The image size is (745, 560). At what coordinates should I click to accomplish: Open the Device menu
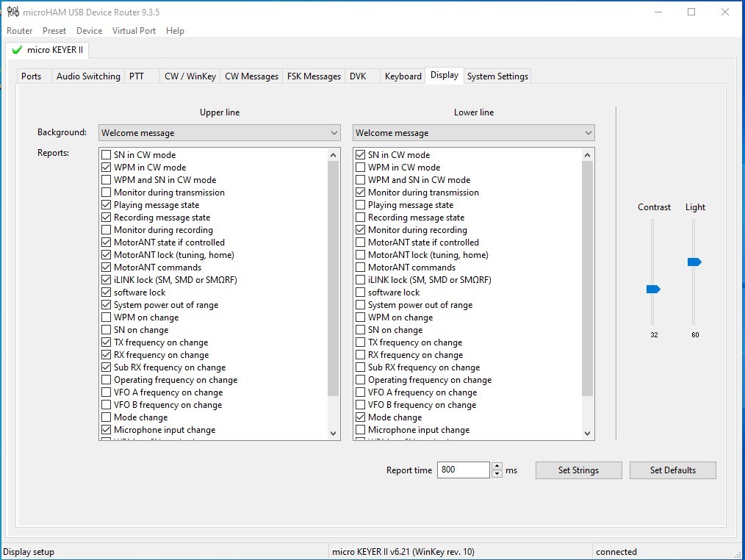pos(90,31)
